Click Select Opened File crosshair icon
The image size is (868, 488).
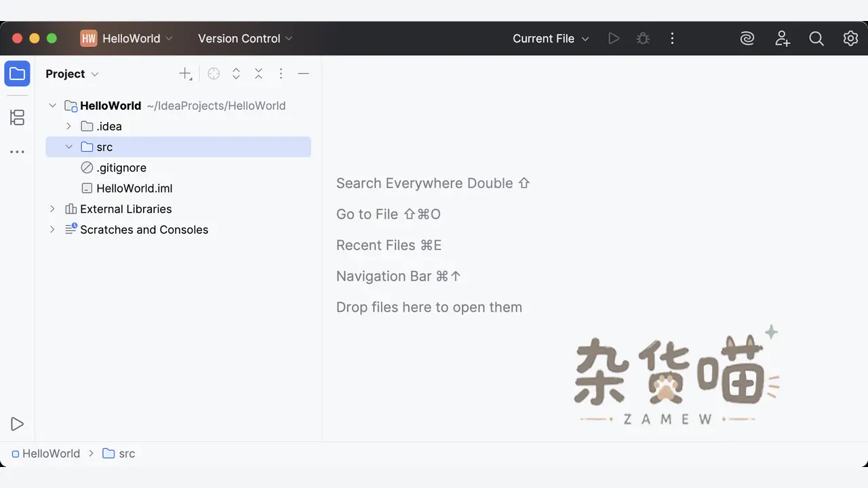pos(214,74)
